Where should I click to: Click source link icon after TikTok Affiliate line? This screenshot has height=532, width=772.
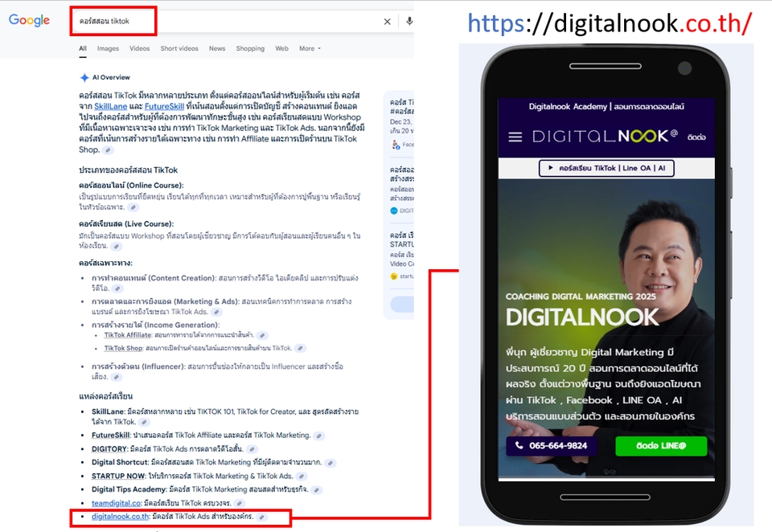(x=262, y=335)
